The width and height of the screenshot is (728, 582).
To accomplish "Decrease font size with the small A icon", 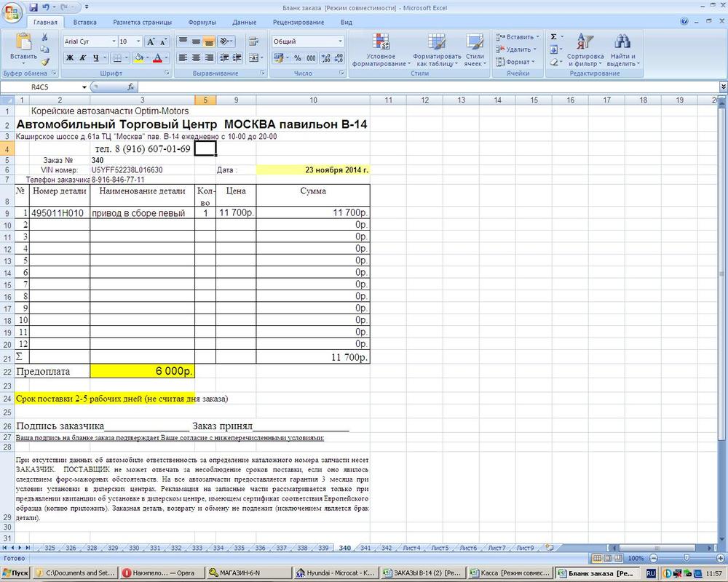I will (x=163, y=41).
